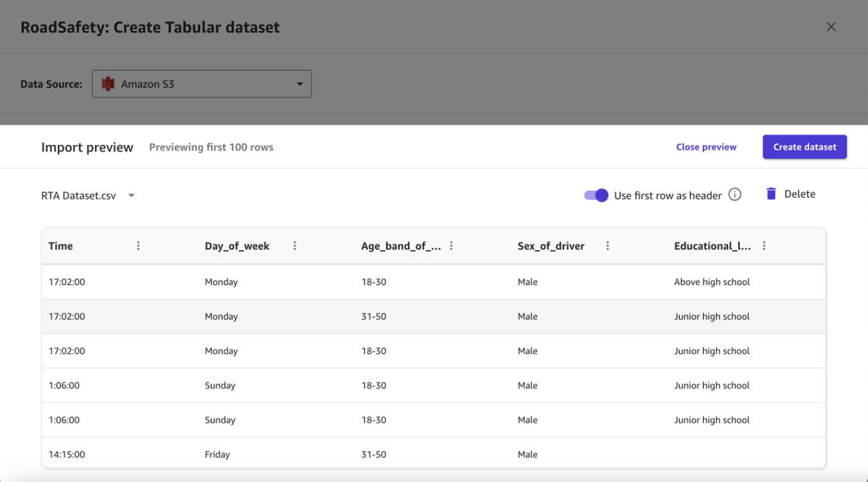Open the RTA Dataset.csv file dropdown
This screenshot has height=482, width=868.
pos(131,195)
